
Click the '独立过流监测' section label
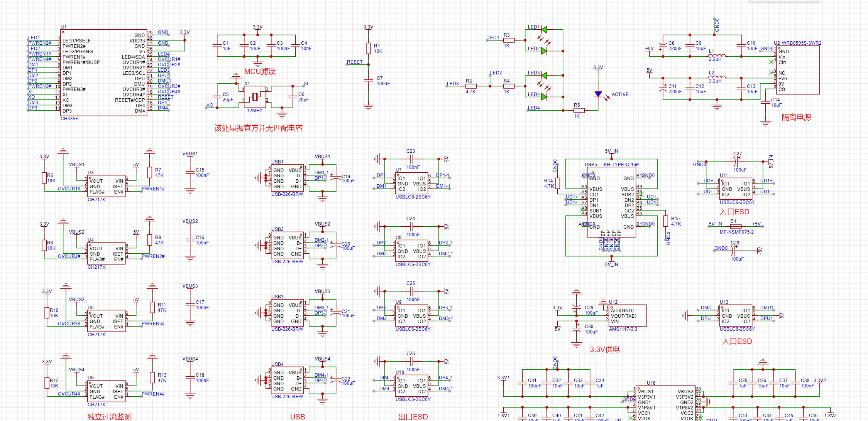110,416
